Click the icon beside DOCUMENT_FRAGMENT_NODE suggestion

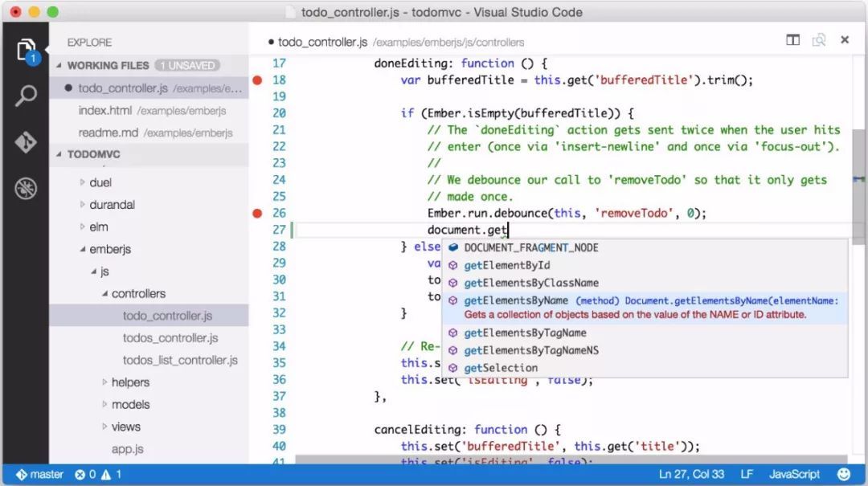(452, 247)
